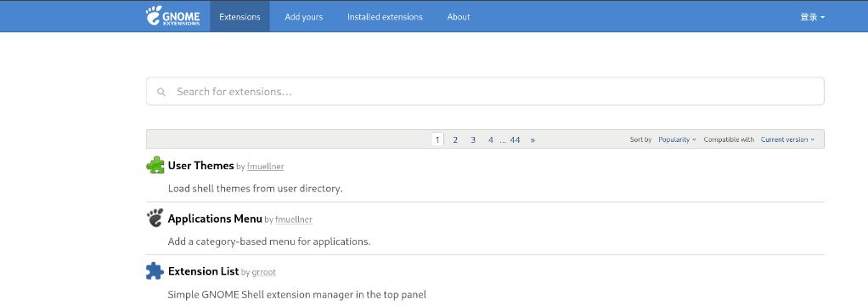This screenshot has height=307, width=868.
Task: Select page 1 in pagination
Action: pyautogui.click(x=437, y=139)
